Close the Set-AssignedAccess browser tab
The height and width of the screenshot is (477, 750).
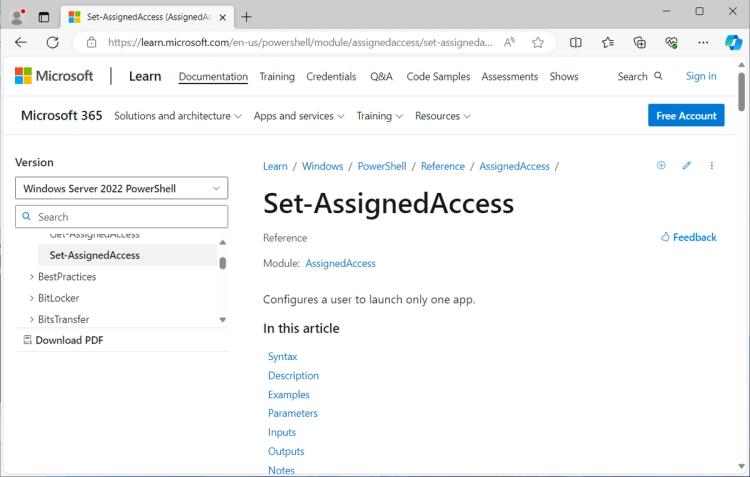(222, 17)
